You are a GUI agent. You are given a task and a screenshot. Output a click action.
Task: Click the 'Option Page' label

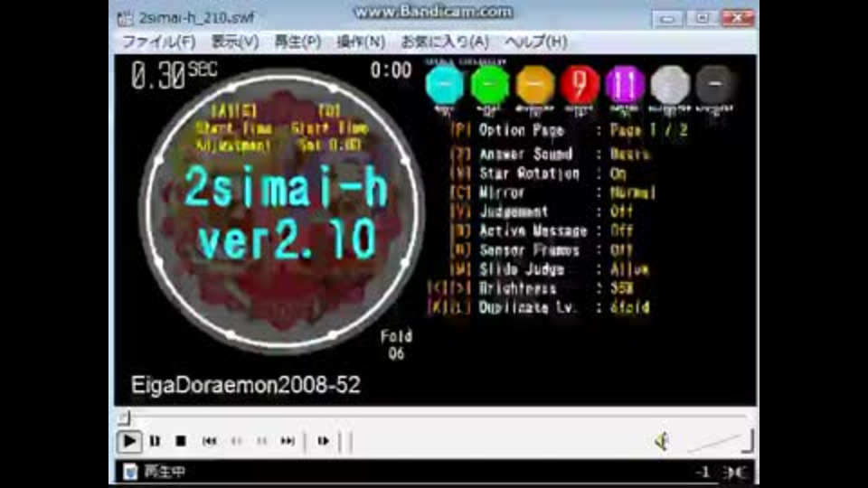click(522, 130)
